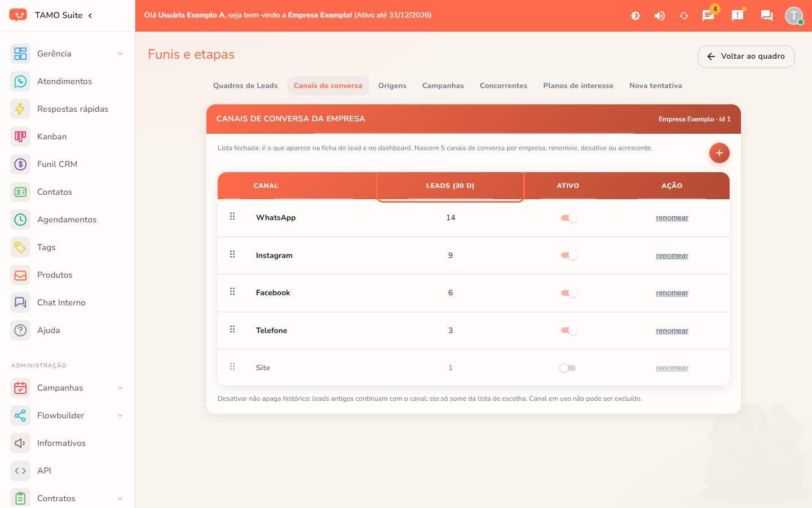Expand the Contratos submenu
Screen dimensions: 812x508
[120, 498]
